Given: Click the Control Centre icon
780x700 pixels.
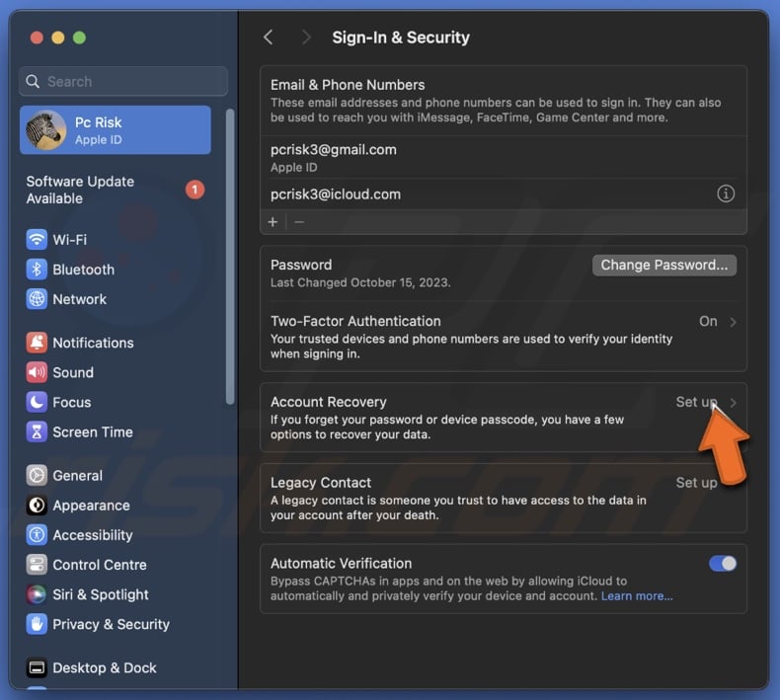Looking at the screenshot, I should click(37, 565).
